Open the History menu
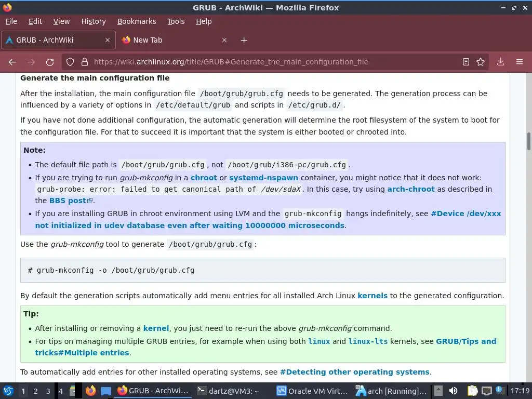532x399 pixels. (x=94, y=21)
